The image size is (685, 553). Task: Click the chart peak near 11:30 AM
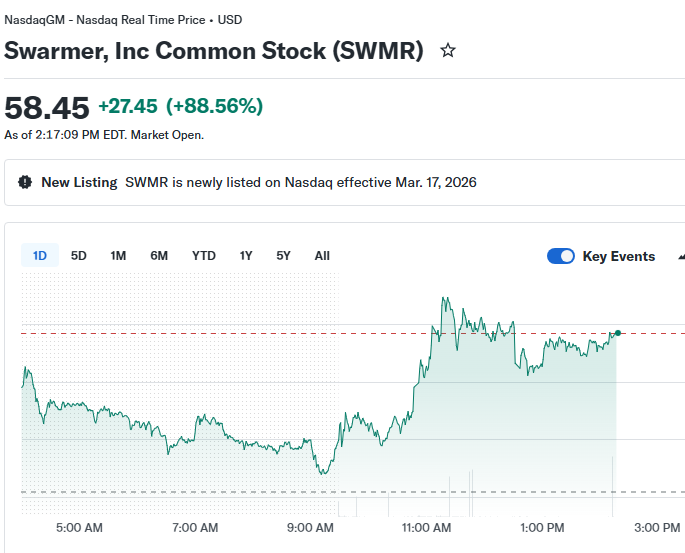tap(443, 298)
